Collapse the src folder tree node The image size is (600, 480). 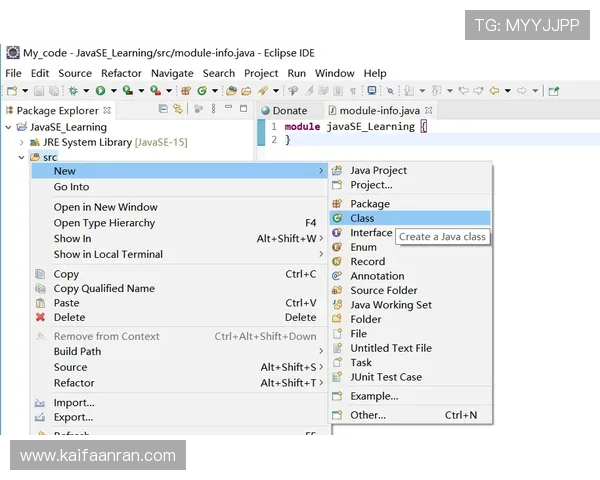[x=22, y=158]
